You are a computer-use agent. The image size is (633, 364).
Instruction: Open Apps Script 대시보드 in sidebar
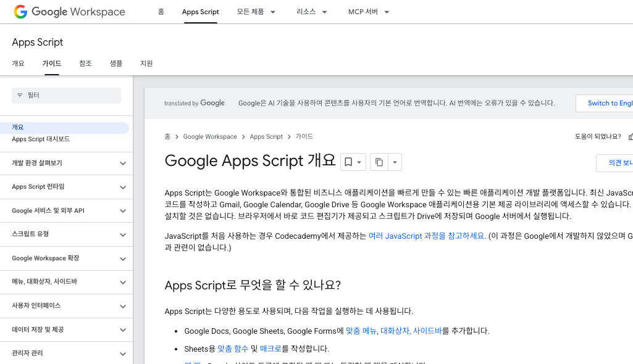(41, 139)
